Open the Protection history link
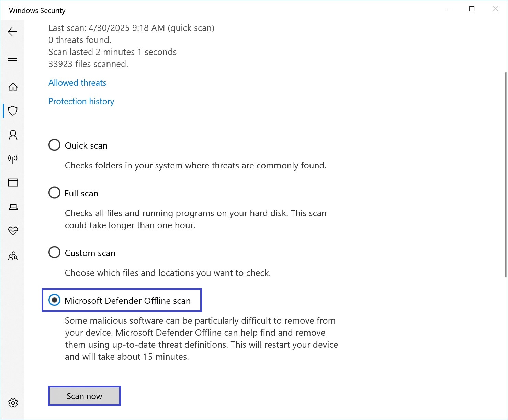The image size is (508, 420). tap(81, 102)
